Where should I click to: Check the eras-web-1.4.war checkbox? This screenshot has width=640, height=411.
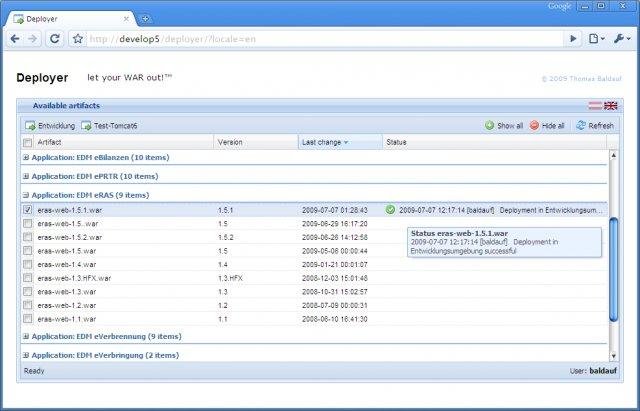27,264
